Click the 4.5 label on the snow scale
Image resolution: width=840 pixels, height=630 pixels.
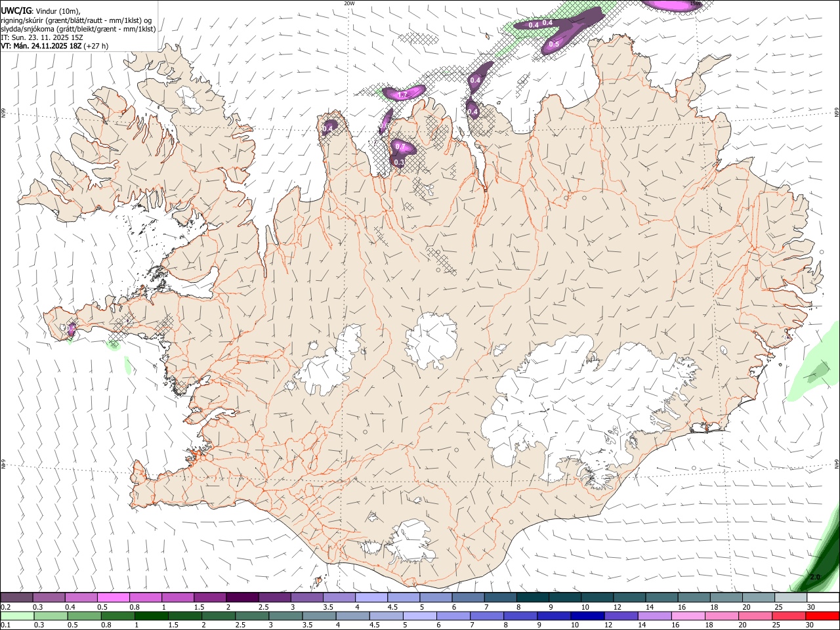click(x=392, y=607)
